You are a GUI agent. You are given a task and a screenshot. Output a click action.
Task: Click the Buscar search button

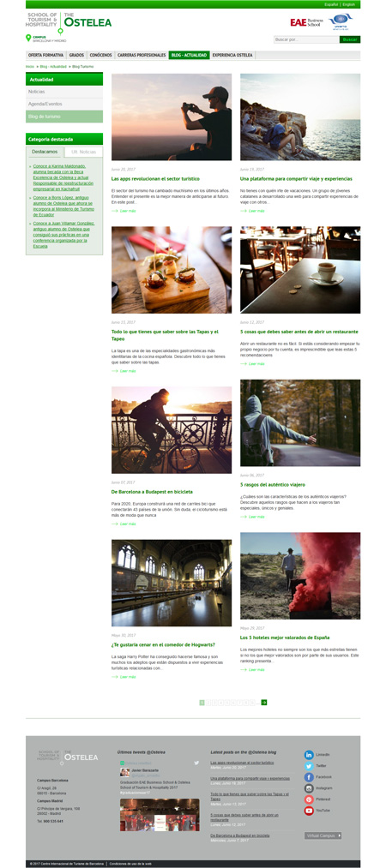350,40
